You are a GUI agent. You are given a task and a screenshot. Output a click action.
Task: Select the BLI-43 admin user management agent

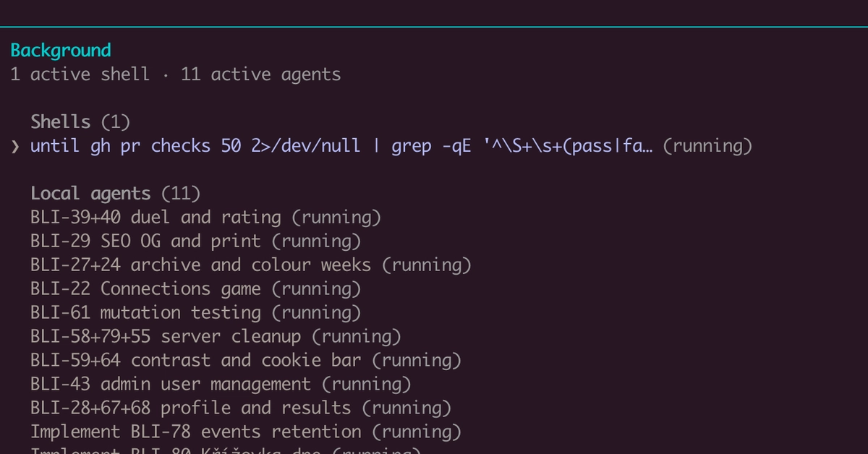pos(221,384)
